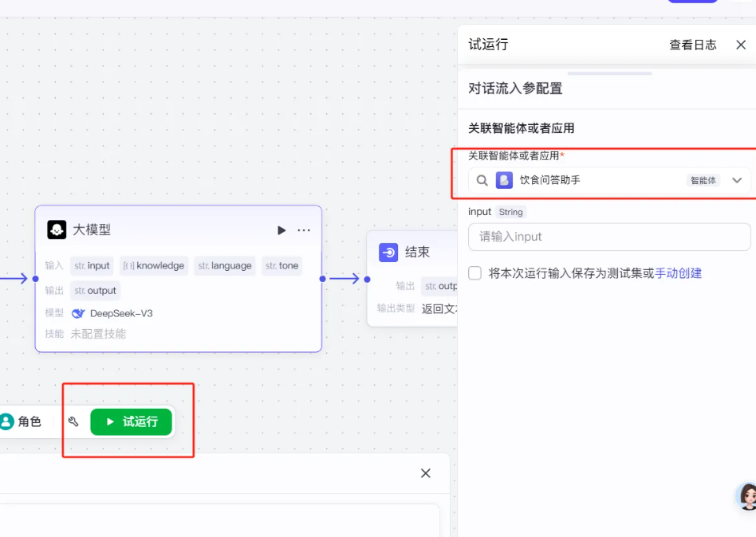Screen dimensions: 756x537
Task: Open the 角色 role button
Action: (21, 421)
